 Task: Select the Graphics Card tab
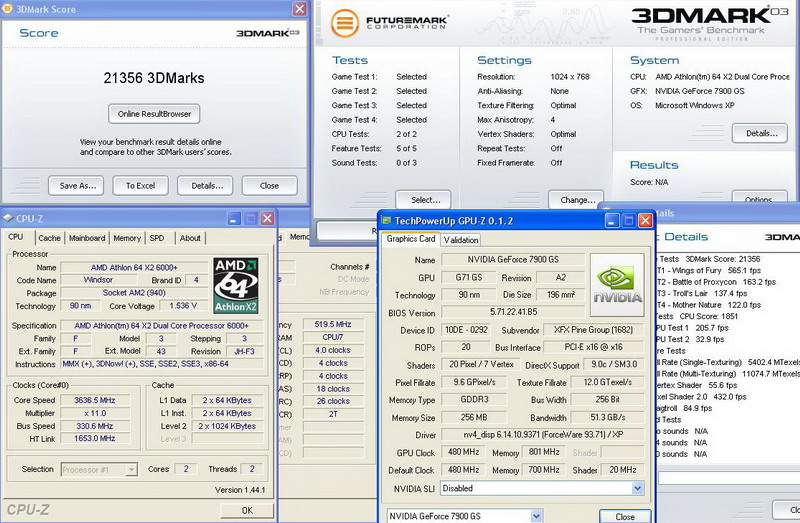pos(411,239)
